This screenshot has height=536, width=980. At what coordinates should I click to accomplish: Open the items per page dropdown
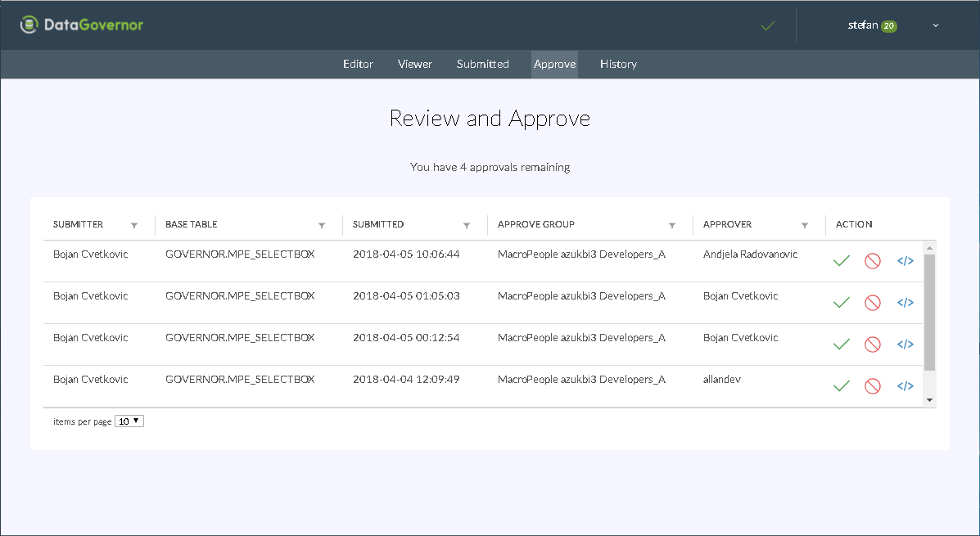pyautogui.click(x=129, y=421)
